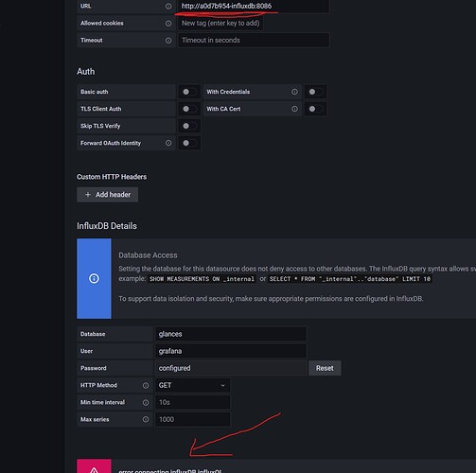Click the Forward OAuth Identity info icon

pos(168,143)
